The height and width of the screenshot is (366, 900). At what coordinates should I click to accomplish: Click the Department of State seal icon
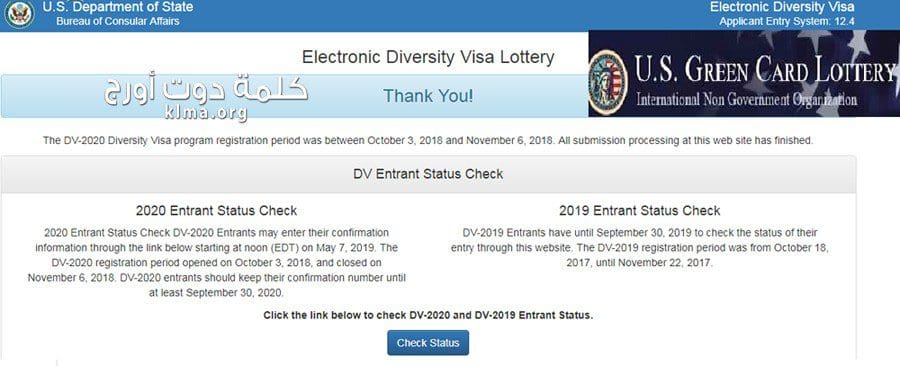(x=20, y=14)
